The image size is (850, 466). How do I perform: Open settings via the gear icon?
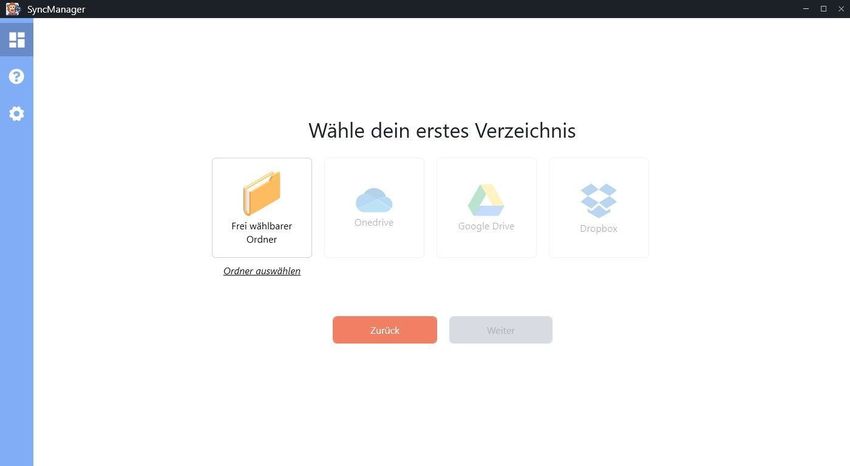pos(16,113)
